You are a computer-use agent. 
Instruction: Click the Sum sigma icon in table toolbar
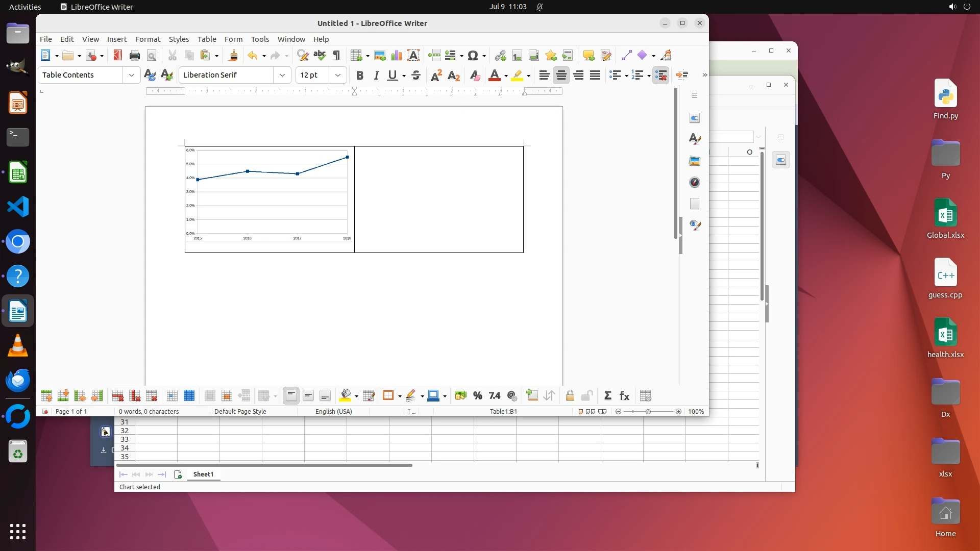point(607,396)
